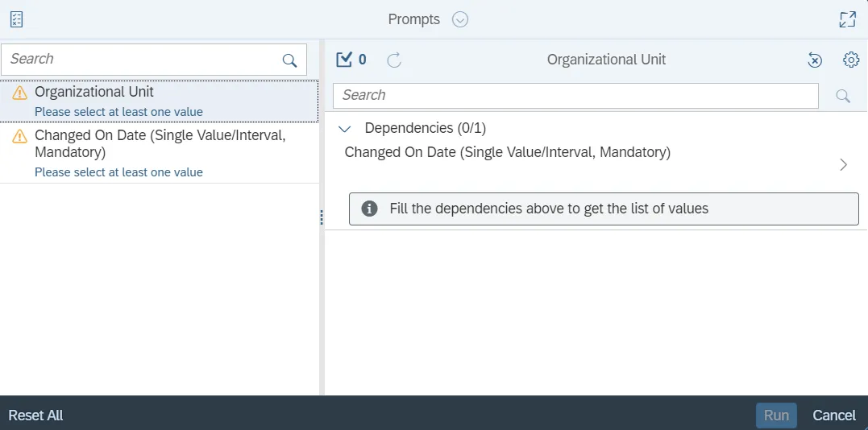
Task: Click warning icon beside Changed On Date
Action: [x=19, y=137]
